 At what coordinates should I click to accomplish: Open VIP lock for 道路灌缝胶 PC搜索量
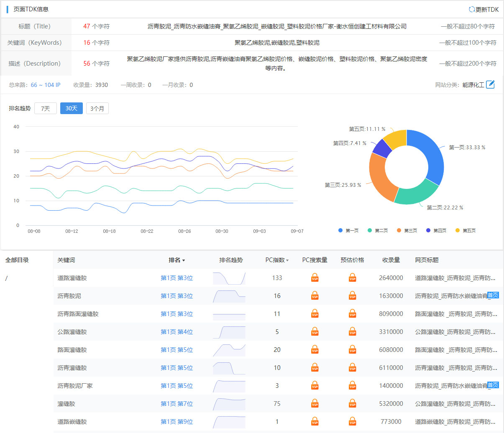[315, 278]
